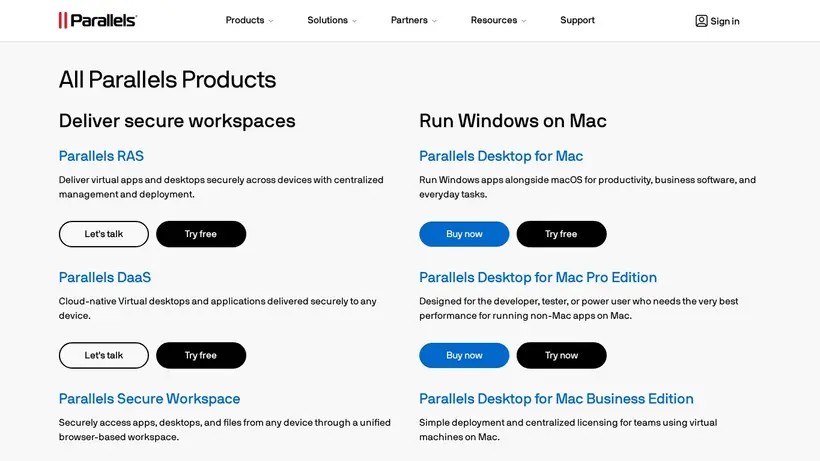This screenshot has height=461, width=820.
Task: Open the Parallels Secure Workspace link
Action: click(149, 398)
